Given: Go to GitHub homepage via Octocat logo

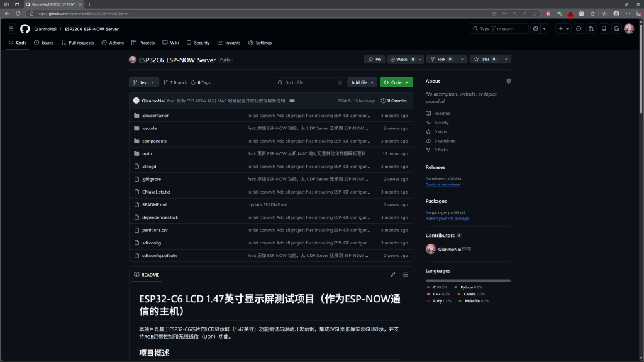Looking at the screenshot, I should pos(25,29).
